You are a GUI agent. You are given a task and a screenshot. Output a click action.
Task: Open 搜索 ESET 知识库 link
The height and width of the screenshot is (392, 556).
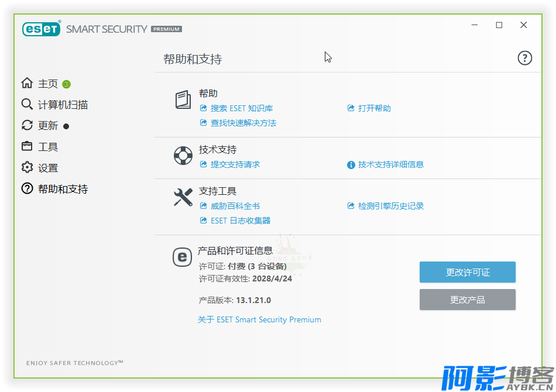pos(242,108)
